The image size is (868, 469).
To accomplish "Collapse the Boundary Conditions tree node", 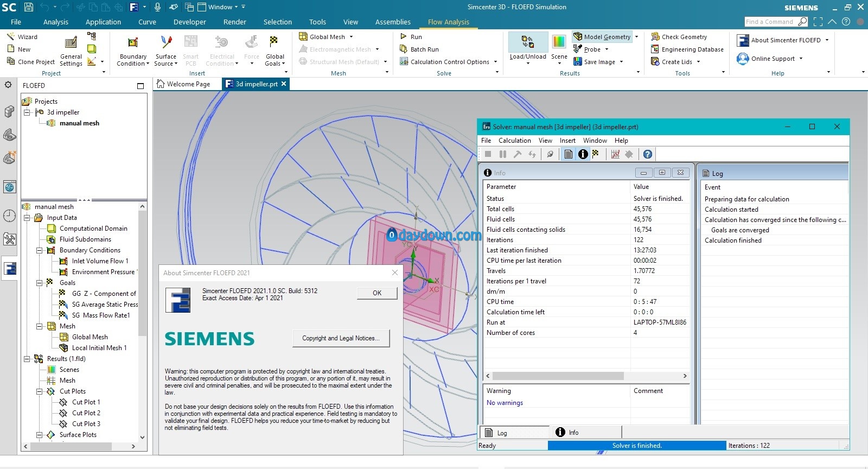I will tap(40, 250).
